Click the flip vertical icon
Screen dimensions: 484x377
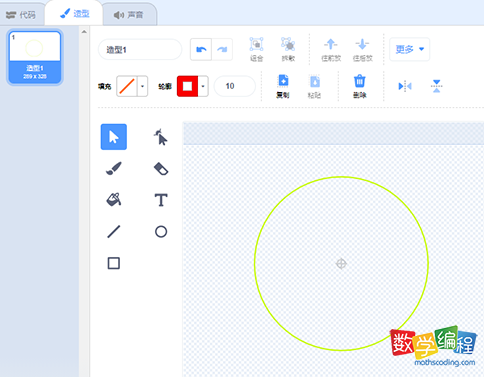[x=436, y=86]
